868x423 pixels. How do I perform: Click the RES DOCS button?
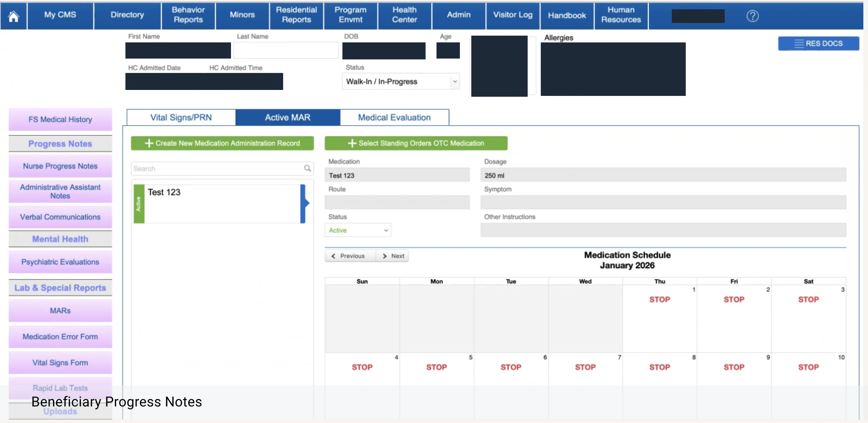(x=818, y=44)
